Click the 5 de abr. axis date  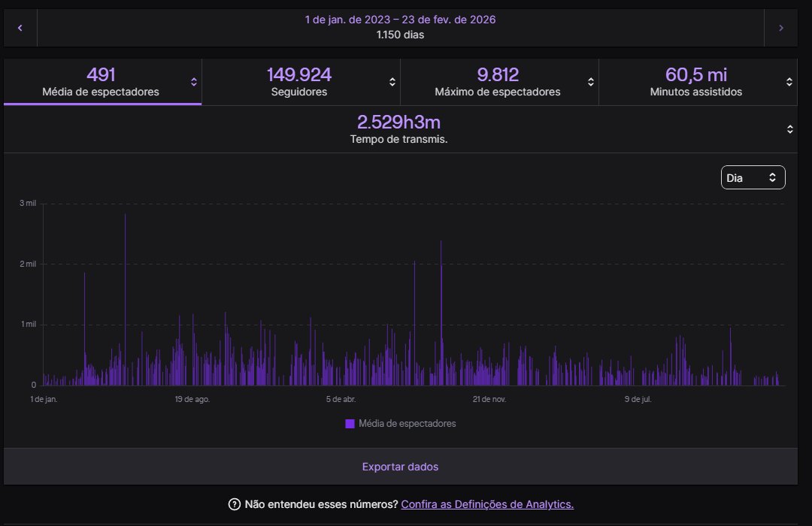pyautogui.click(x=341, y=399)
